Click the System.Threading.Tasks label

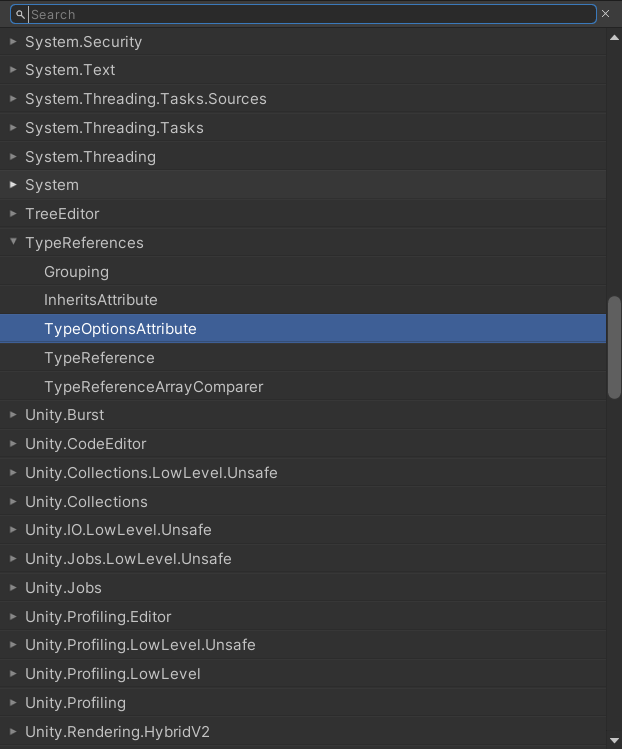click(114, 128)
